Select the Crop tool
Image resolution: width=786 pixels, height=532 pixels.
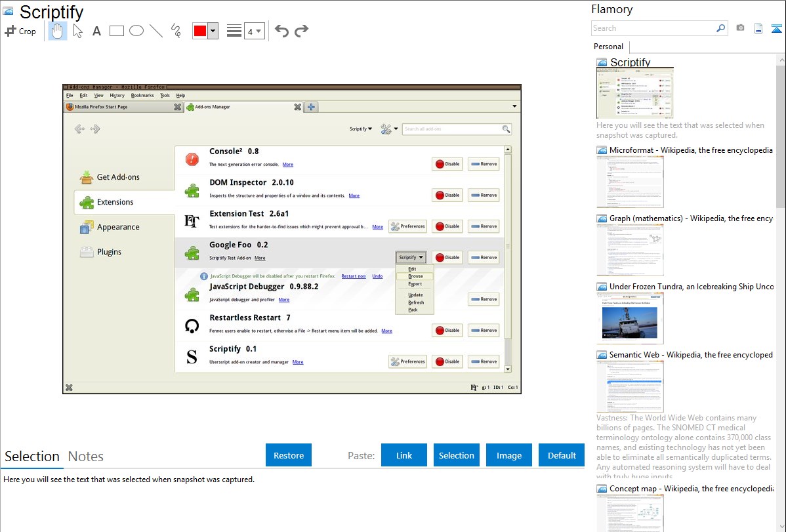click(x=20, y=31)
